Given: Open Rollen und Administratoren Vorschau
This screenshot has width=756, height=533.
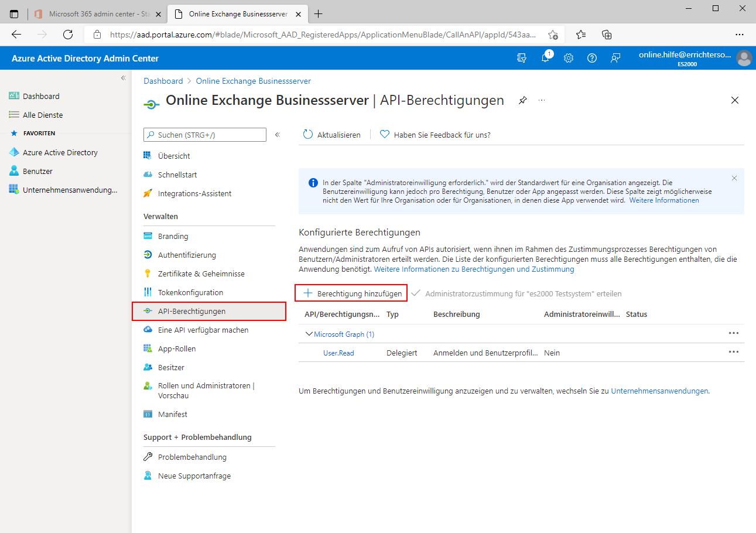Looking at the screenshot, I should (x=206, y=391).
